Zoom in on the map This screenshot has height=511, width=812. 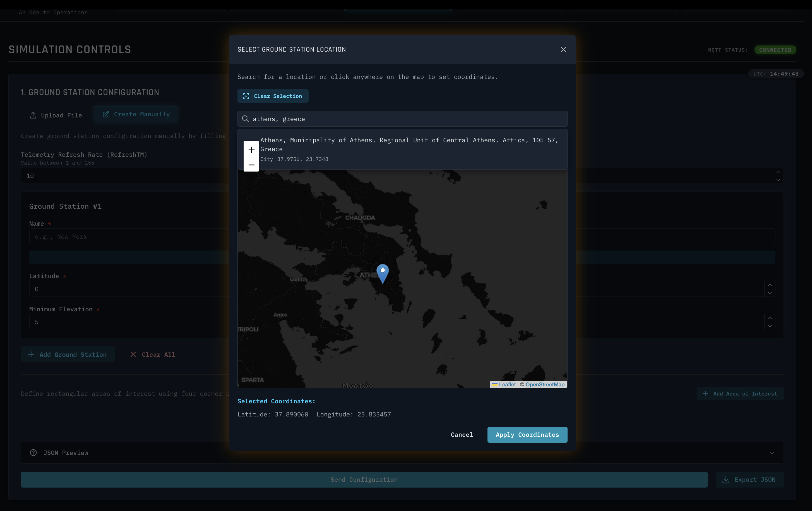click(251, 149)
